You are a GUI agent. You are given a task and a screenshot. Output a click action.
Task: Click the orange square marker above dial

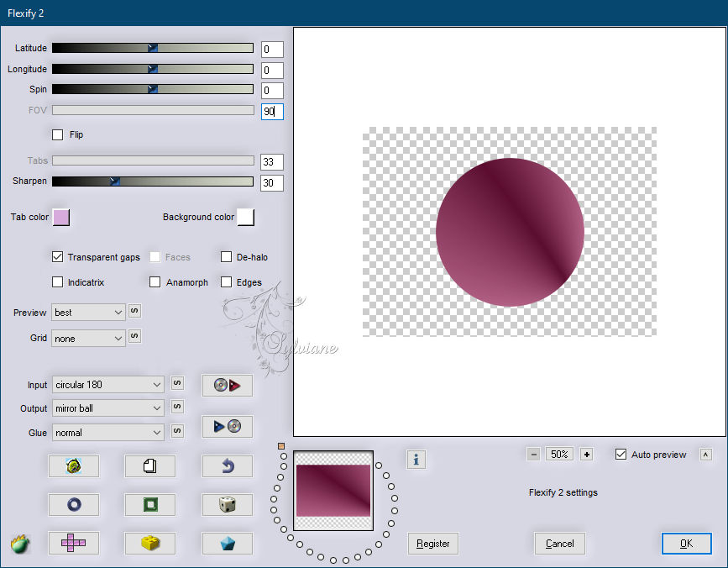click(x=281, y=446)
